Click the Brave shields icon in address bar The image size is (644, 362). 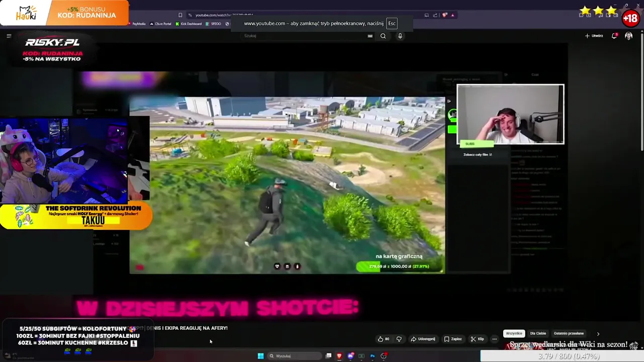click(444, 15)
